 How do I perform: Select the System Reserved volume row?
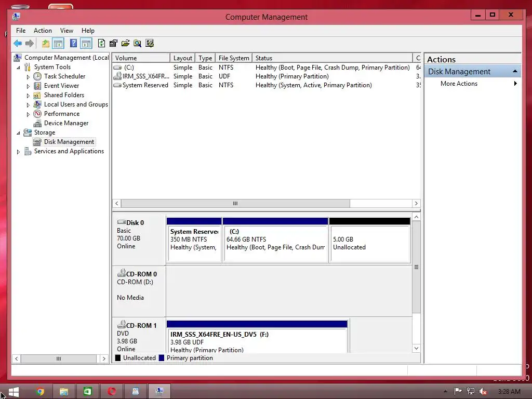tap(267, 85)
